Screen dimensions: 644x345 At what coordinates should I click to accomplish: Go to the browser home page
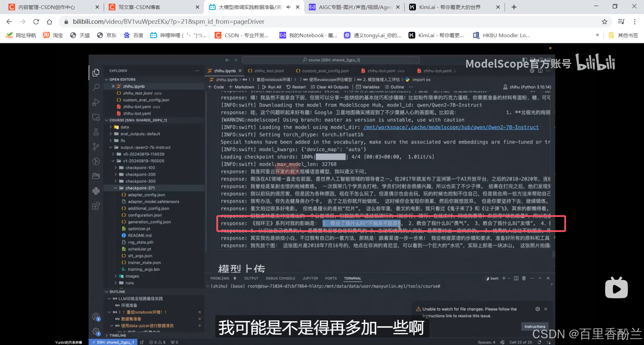[x=49, y=22]
